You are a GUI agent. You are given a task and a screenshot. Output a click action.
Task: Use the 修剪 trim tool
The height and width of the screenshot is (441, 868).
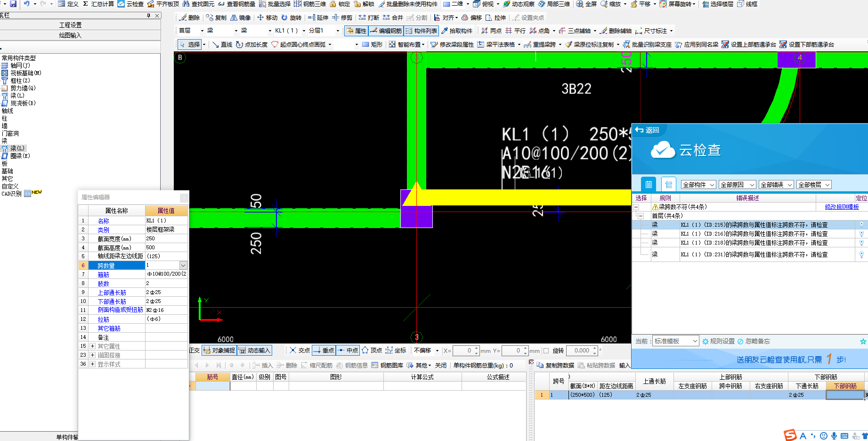point(342,17)
